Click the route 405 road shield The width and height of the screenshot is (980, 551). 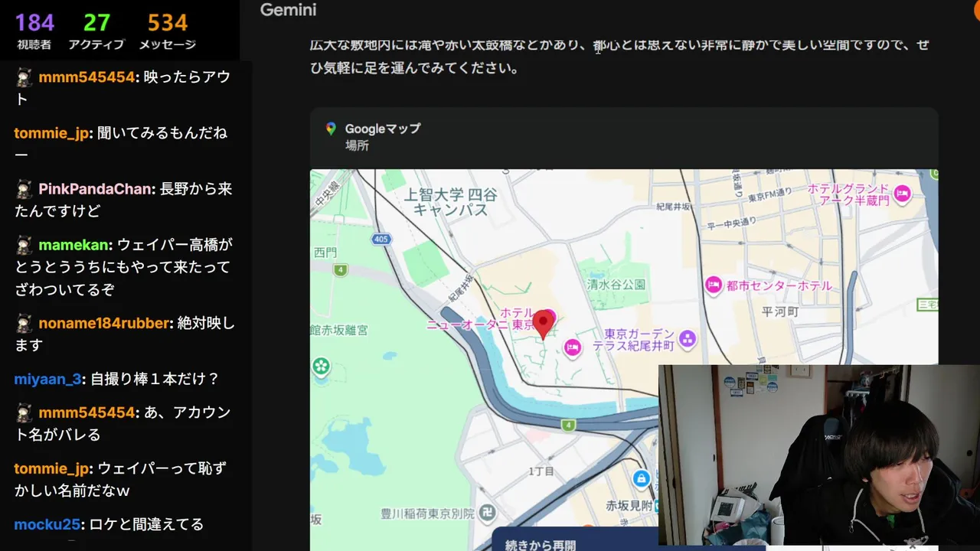coord(381,240)
